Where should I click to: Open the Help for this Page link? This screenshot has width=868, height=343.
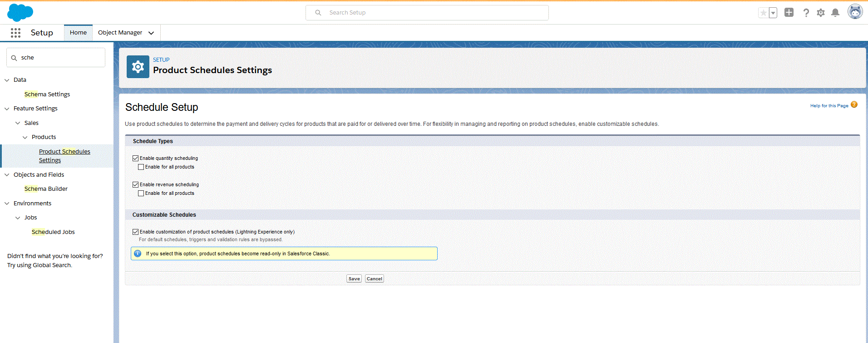(x=829, y=106)
